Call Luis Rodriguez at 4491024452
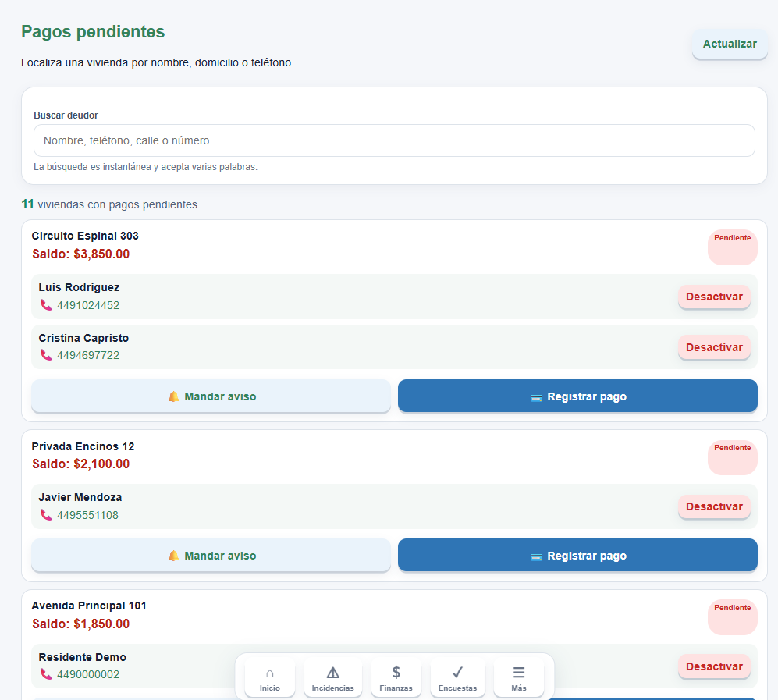 click(x=88, y=305)
